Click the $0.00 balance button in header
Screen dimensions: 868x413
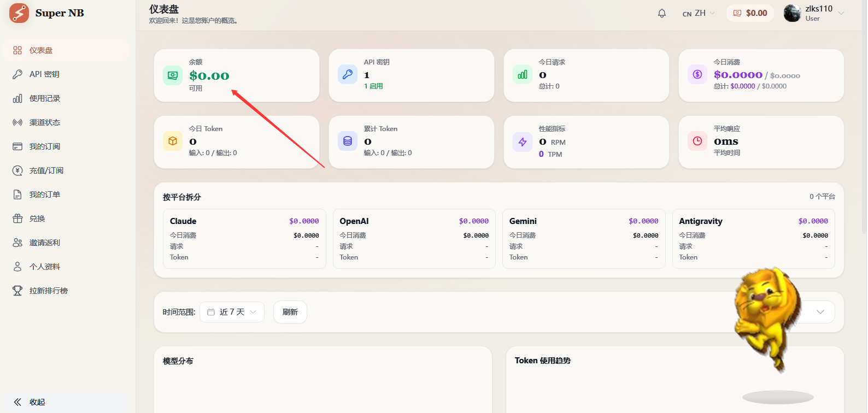[750, 13]
